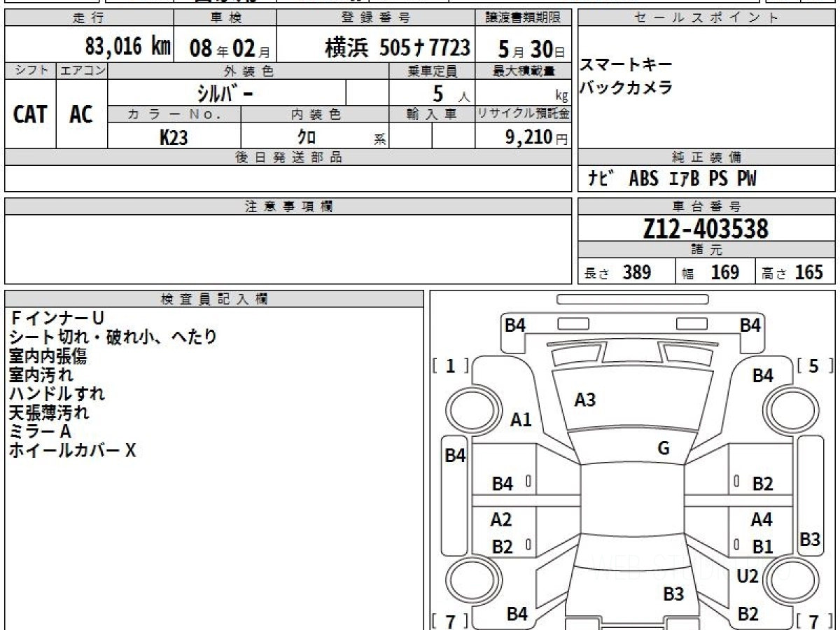
Task: Select the inspection date 08年02月
Action: click(x=230, y=48)
